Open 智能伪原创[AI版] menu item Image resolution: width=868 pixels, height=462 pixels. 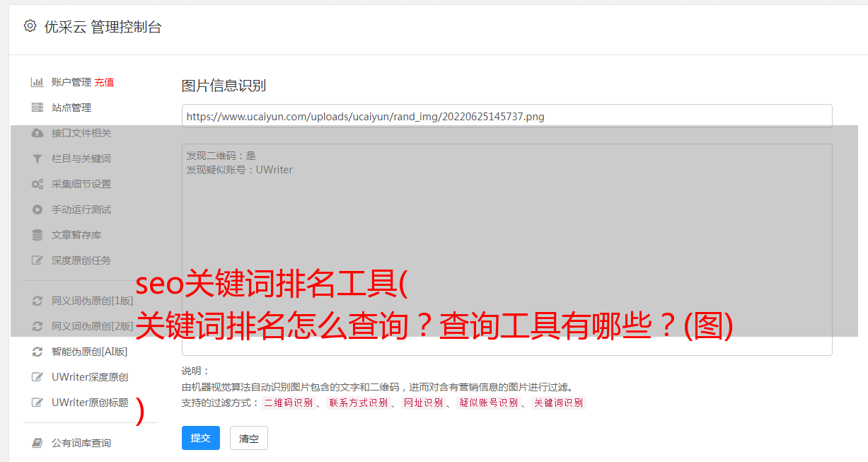click(90, 352)
